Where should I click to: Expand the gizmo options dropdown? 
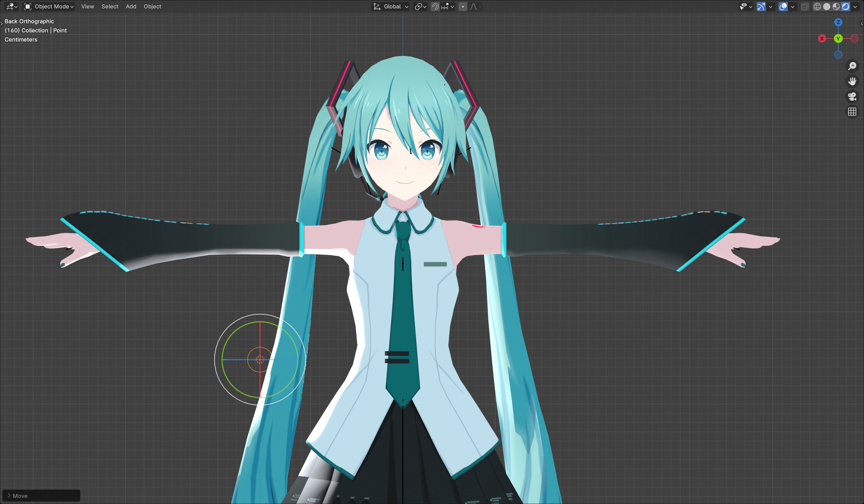point(771,6)
